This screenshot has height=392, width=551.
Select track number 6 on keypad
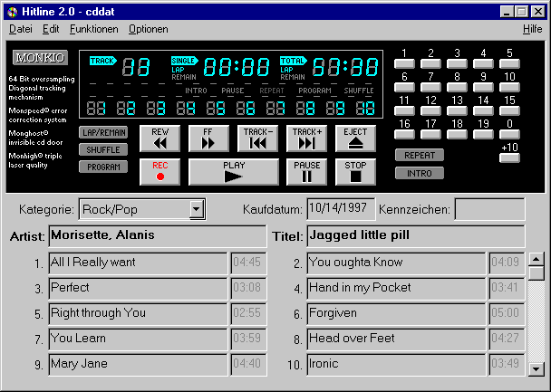point(404,87)
